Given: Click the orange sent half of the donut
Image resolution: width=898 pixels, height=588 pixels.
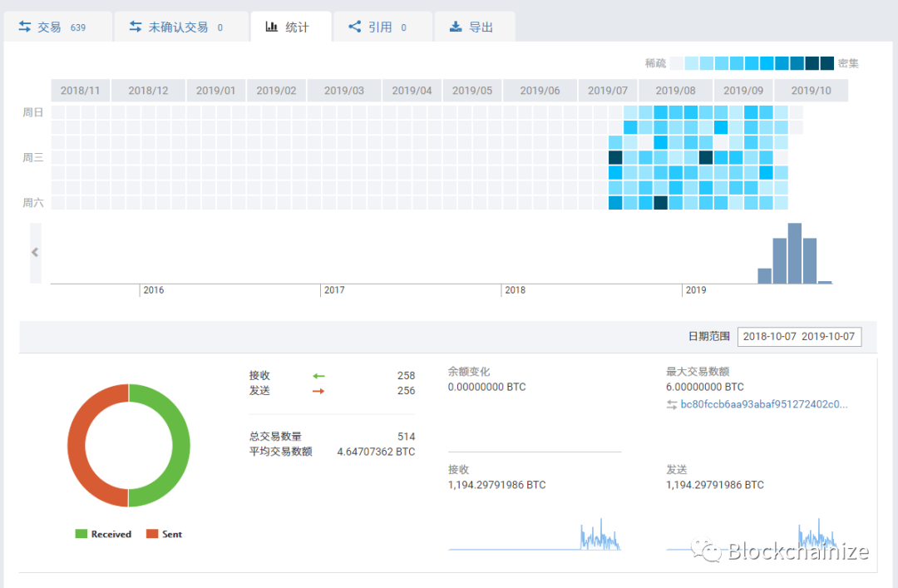Looking at the screenshot, I should (76, 445).
